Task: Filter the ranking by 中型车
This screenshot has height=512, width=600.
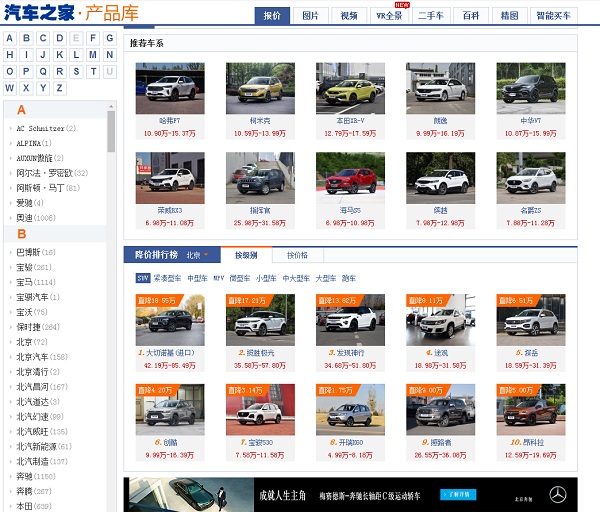Action: (x=197, y=279)
